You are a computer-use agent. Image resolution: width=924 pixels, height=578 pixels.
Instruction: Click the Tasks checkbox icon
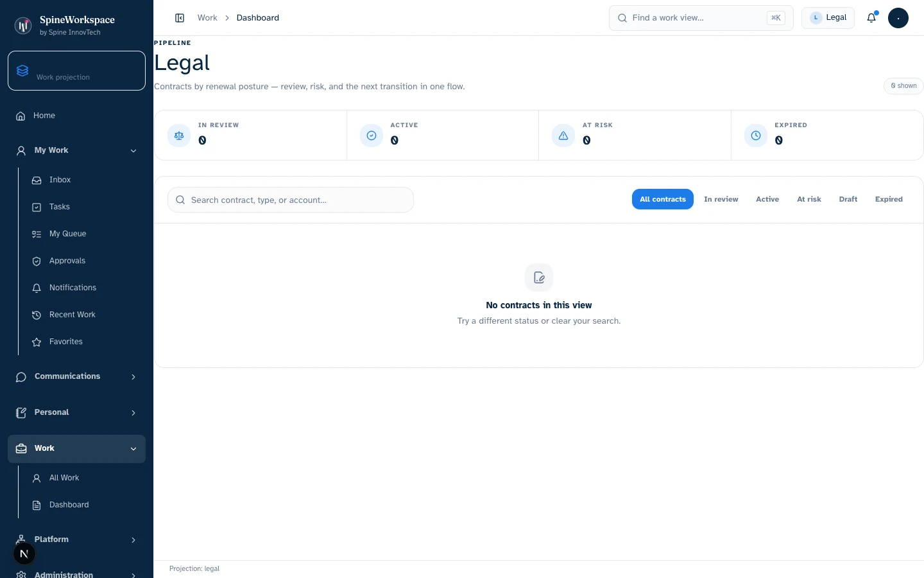click(37, 207)
